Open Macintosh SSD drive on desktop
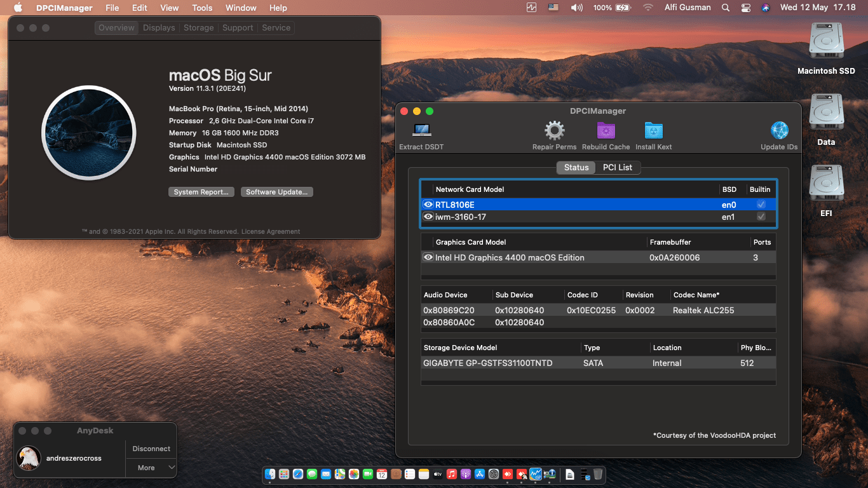 (x=826, y=41)
